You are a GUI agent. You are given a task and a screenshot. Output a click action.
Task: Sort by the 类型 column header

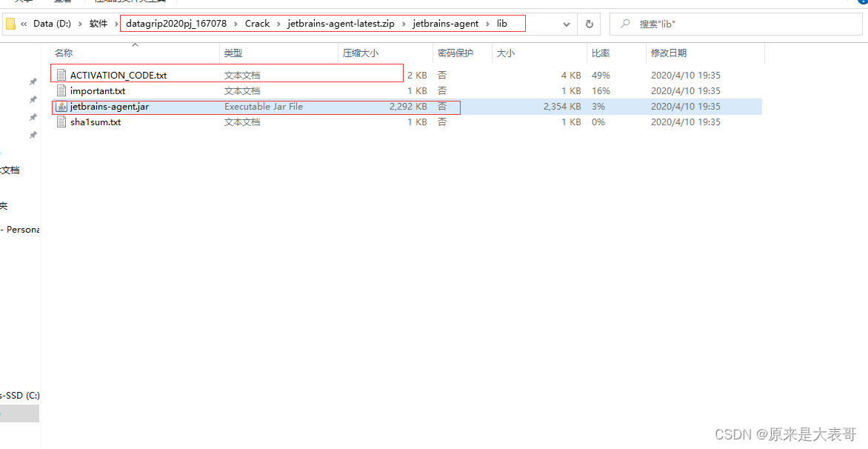(x=233, y=53)
